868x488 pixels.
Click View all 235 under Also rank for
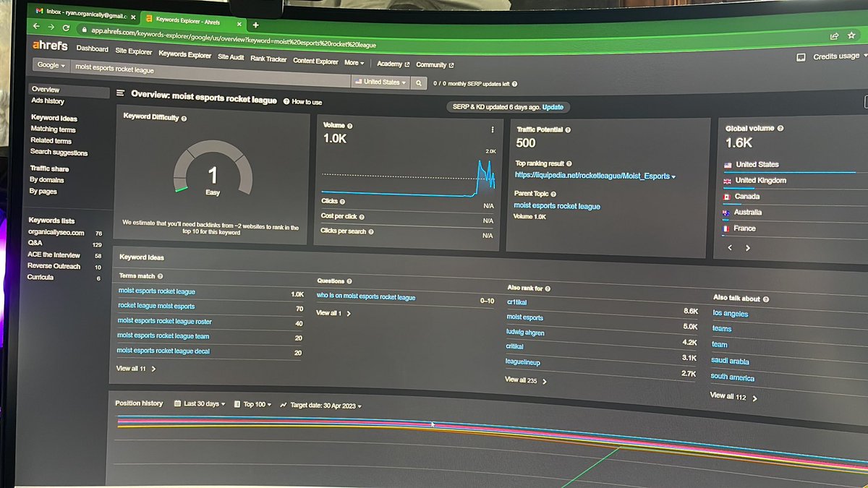point(525,380)
